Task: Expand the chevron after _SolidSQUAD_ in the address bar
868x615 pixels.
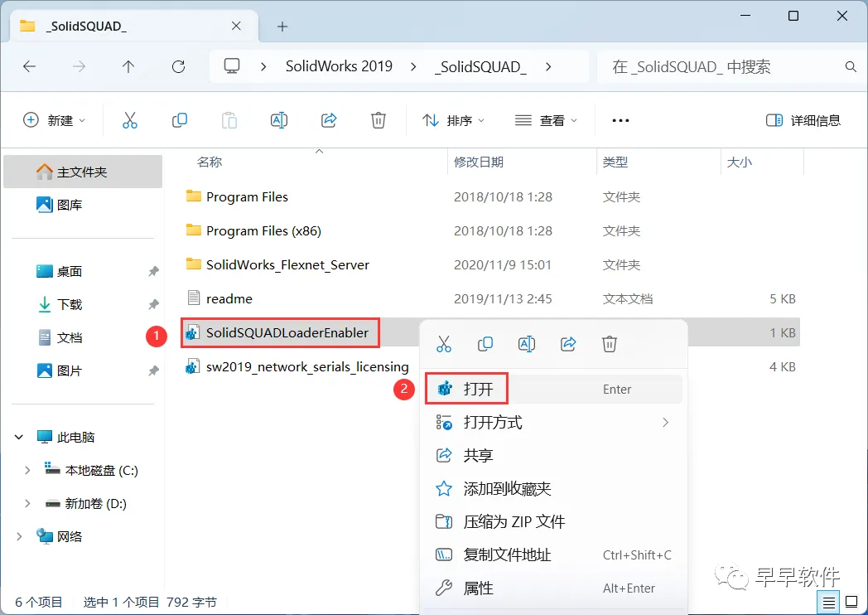Action: [x=548, y=67]
